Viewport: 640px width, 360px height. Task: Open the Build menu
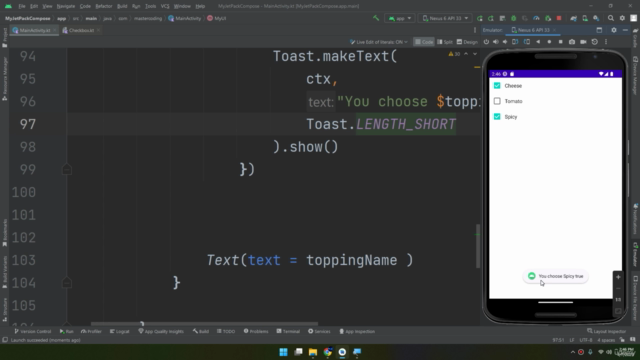(122, 6)
